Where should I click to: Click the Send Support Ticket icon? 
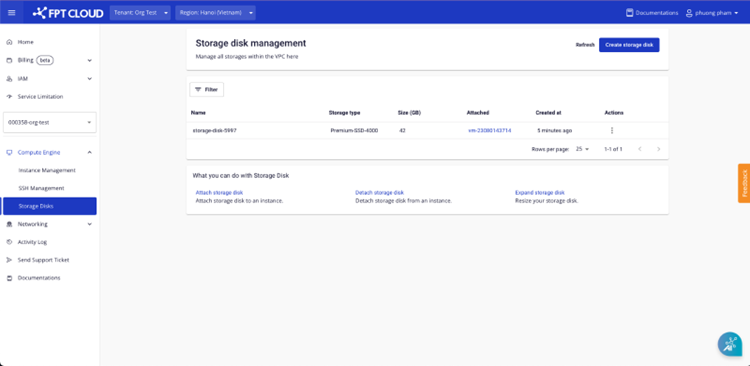pyautogui.click(x=9, y=260)
